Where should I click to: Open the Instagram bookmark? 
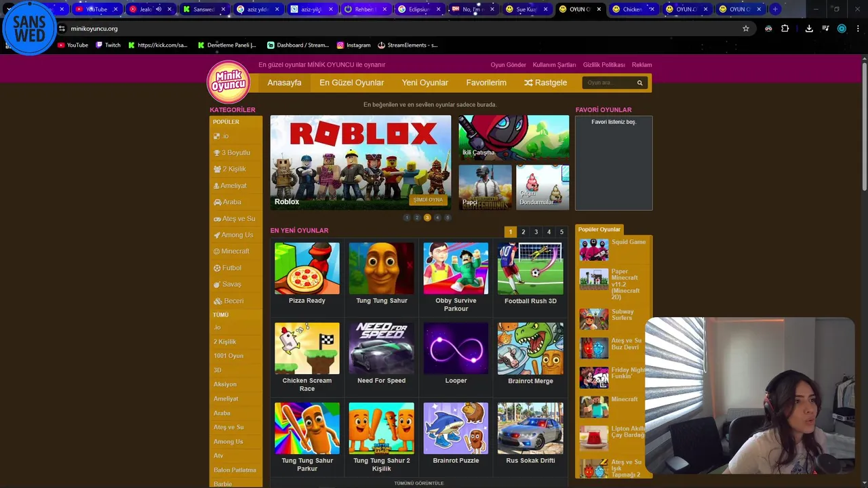[x=353, y=45]
